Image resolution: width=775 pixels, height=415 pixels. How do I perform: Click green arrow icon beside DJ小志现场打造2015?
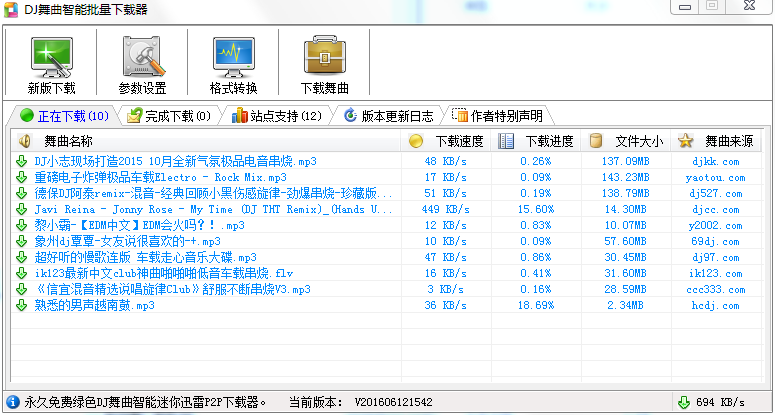click(21, 161)
